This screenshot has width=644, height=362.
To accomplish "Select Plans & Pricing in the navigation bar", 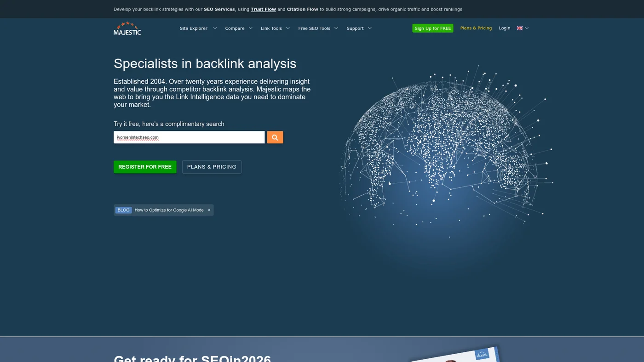I will pos(476,28).
